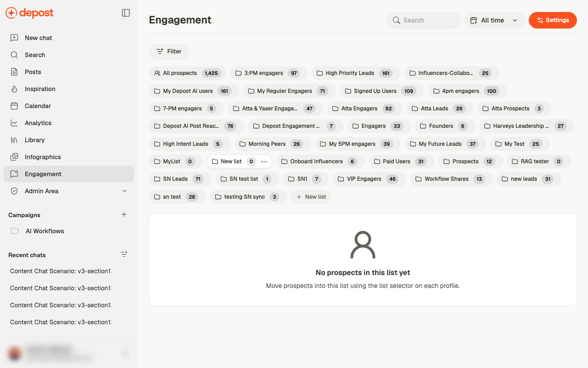Screen dimensions: 588x368
Task: Select Influencers-Collabo... list
Action: (452, 73)
